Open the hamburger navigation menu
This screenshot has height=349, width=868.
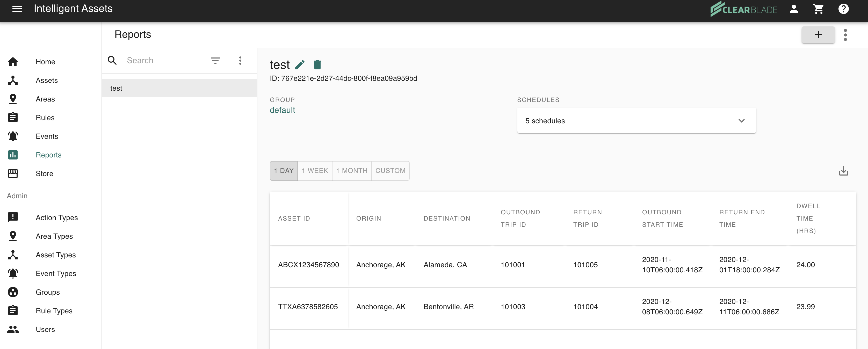tap(17, 9)
